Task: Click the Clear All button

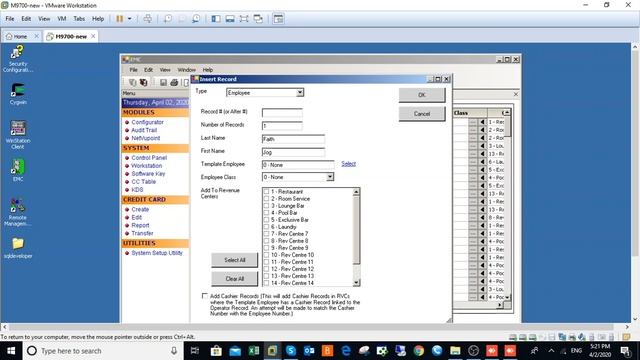Action: pyautogui.click(x=235, y=279)
